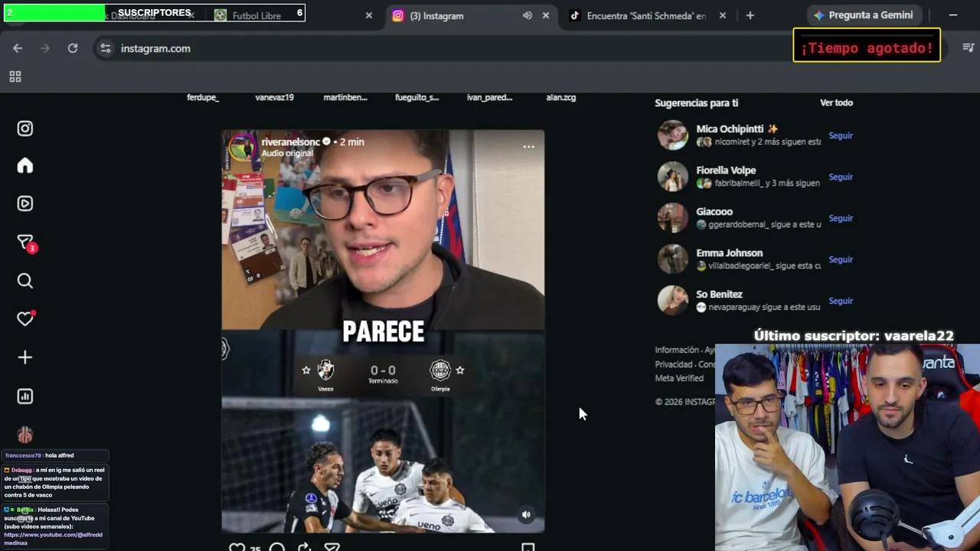Image resolution: width=980 pixels, height=551 pixels.
Task: Follow Giacooo
Action: point(841,218)
